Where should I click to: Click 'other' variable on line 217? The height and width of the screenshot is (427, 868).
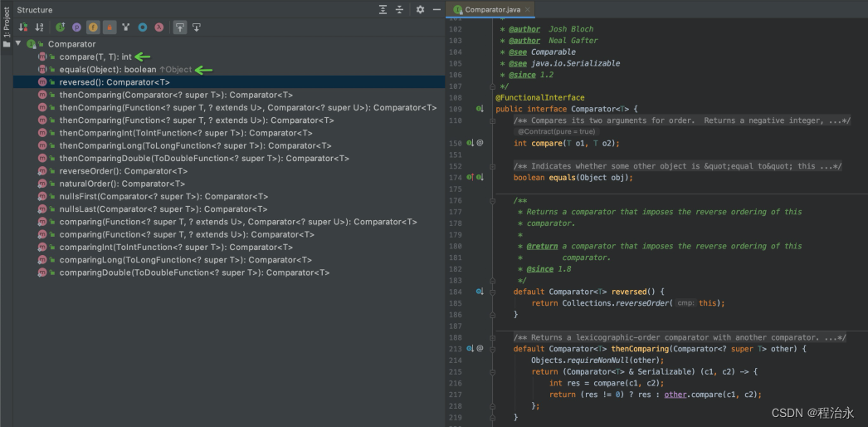click(675, 395)
